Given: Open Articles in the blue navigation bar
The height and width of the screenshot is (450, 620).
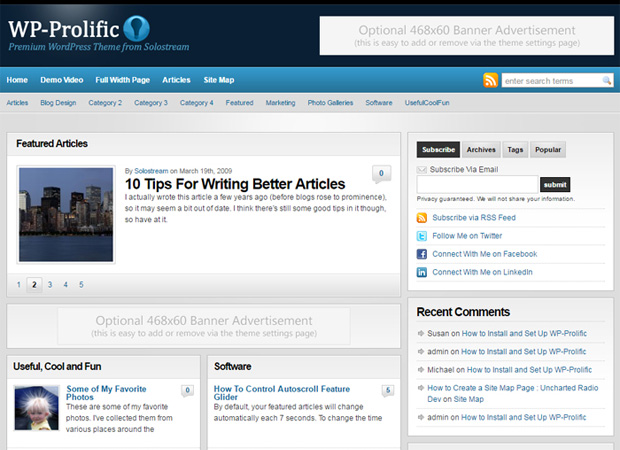Looking at the screenshot, I should point(176,80).
